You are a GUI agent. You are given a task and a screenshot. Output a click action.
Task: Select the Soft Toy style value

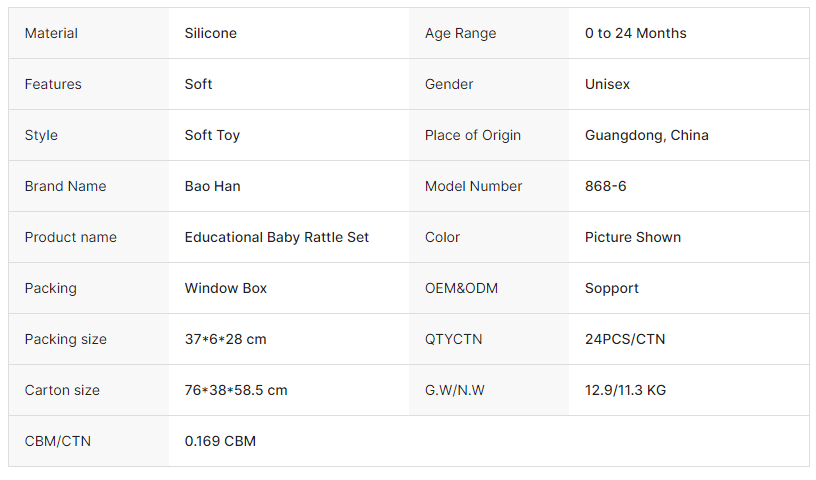point(212,135)
